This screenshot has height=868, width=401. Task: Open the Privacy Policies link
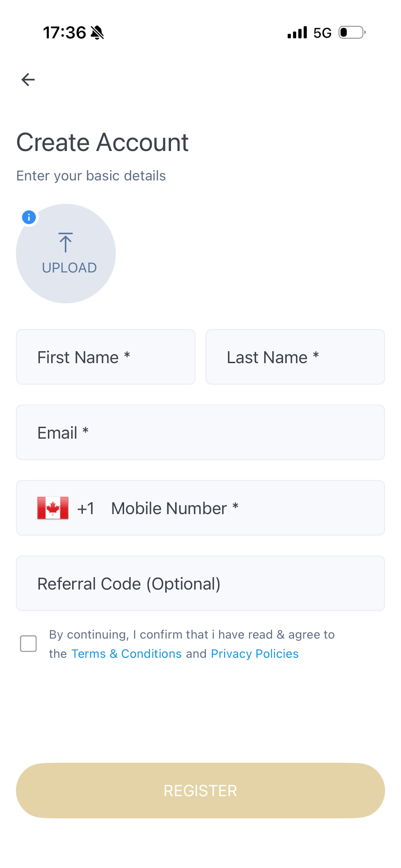(x=255, y=654)
